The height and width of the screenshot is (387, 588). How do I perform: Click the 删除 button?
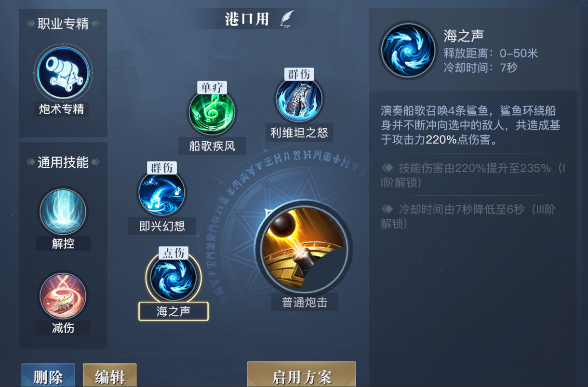tap(48, 375)
